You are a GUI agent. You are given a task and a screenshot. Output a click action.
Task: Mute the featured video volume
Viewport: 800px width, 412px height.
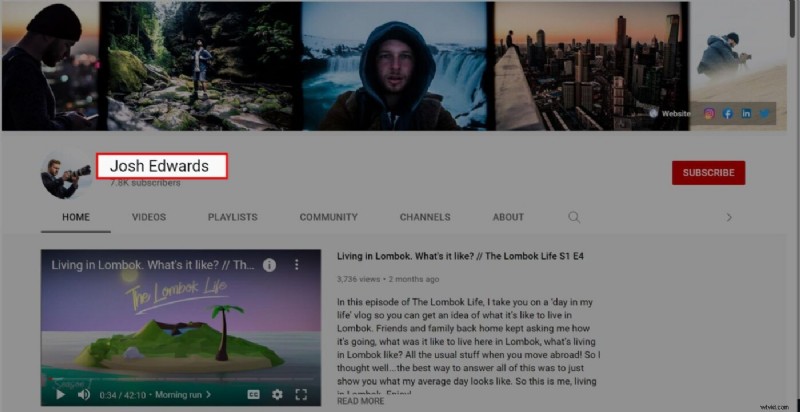click(84, 395)
